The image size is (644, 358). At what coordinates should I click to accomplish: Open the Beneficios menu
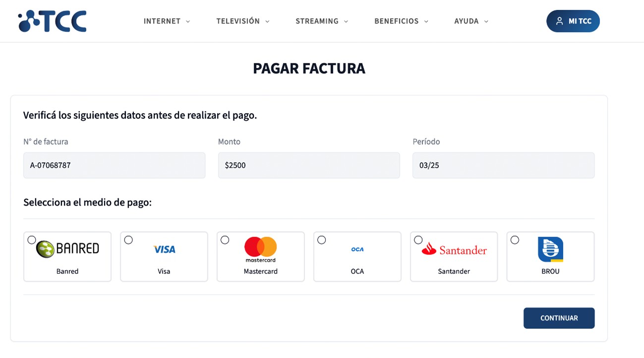tap(397, 21)
